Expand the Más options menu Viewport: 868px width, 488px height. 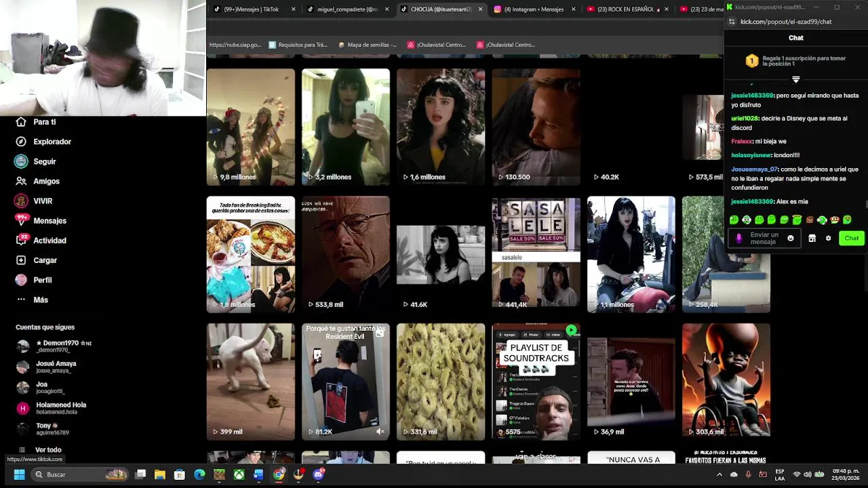pos(32,300)
